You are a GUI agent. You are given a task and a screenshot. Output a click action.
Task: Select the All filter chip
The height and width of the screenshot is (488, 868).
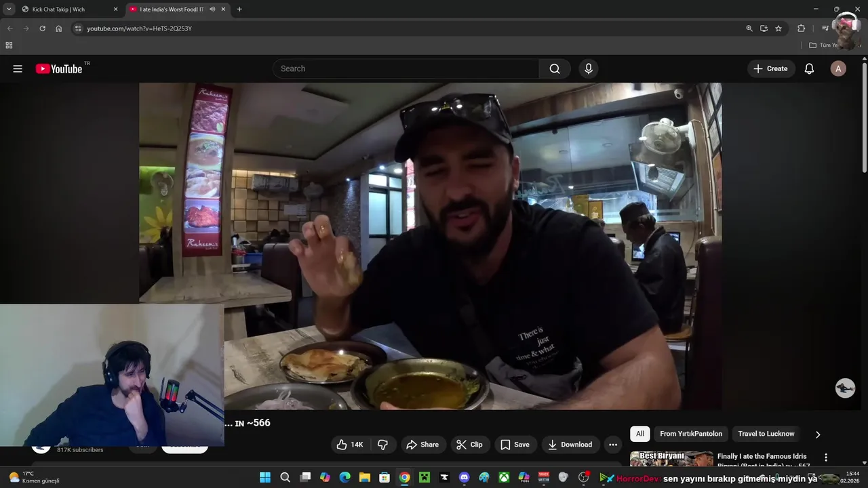click(x=639, y=434)
